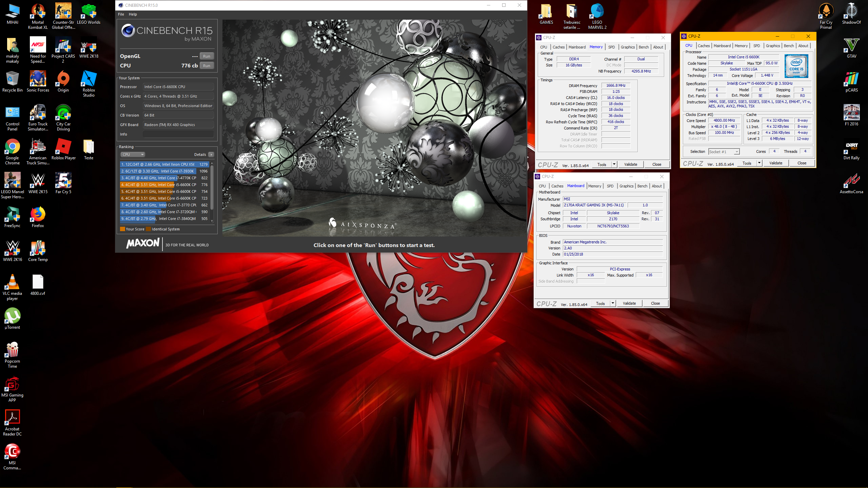Run the OpenGL benchmark test
868x488 pixels.
coord(206,56)
